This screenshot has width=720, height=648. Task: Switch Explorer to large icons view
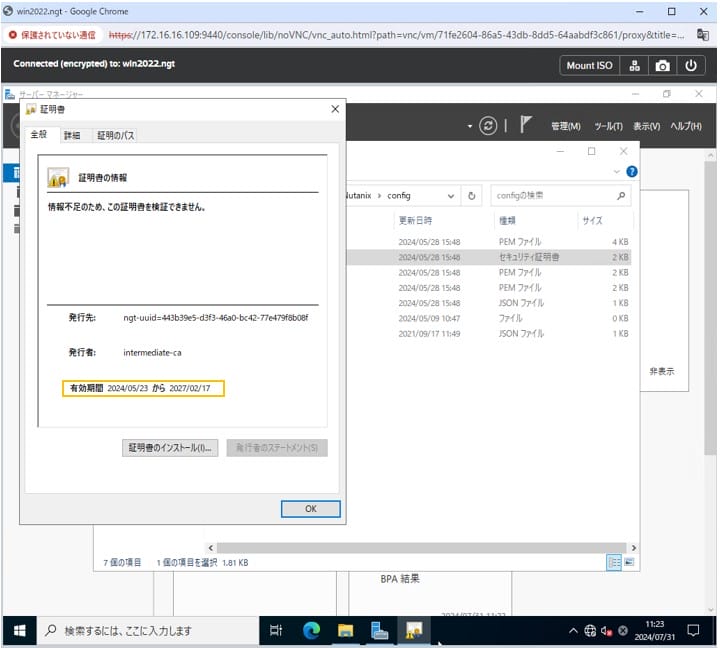pos(629,563)
